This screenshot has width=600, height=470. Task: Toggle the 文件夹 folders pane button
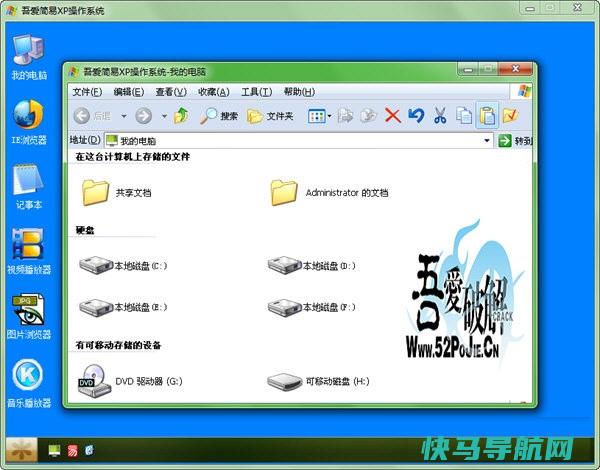pyautogui.click(x=270, y=116)
